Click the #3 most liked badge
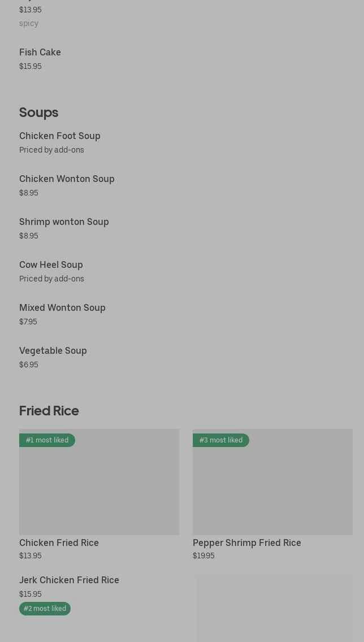 [x=220, y=440]
